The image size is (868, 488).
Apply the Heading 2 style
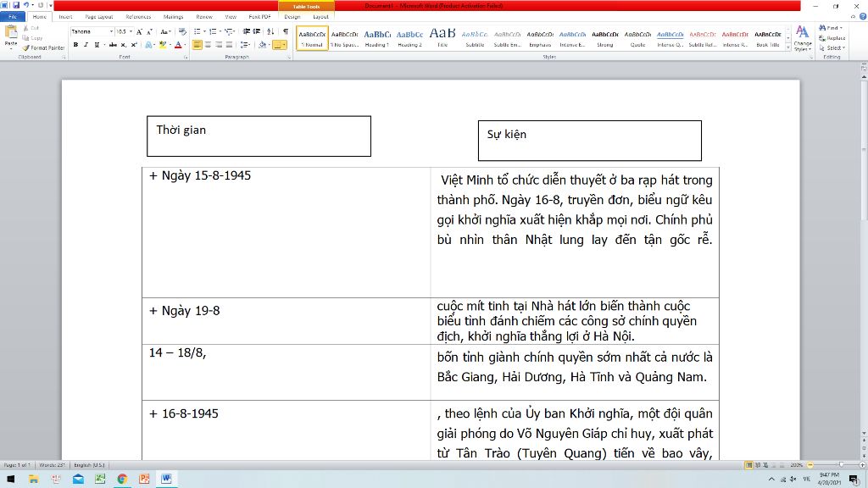click(409, 38)
